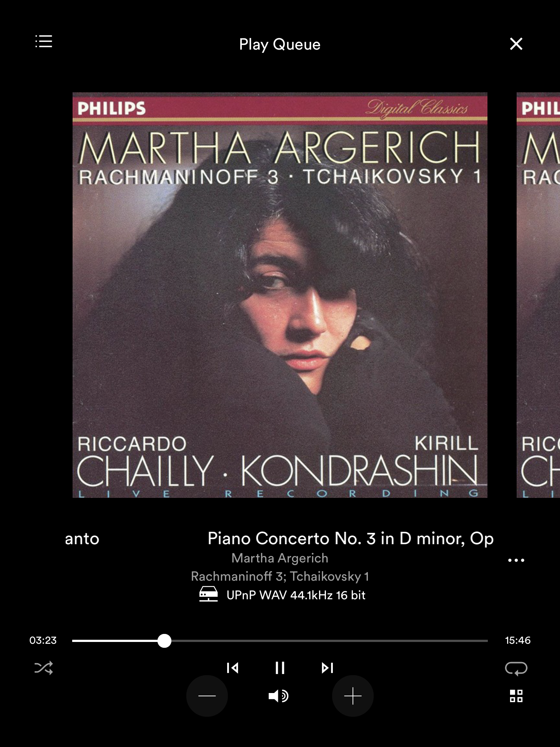Open the play queue list icon
This screenshot has width=560, height=747.
(x=44, y=42)
